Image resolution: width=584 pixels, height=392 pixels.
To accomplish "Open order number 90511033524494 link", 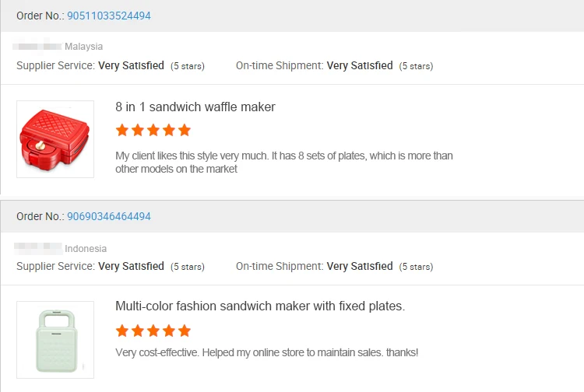I will [109, 16].
